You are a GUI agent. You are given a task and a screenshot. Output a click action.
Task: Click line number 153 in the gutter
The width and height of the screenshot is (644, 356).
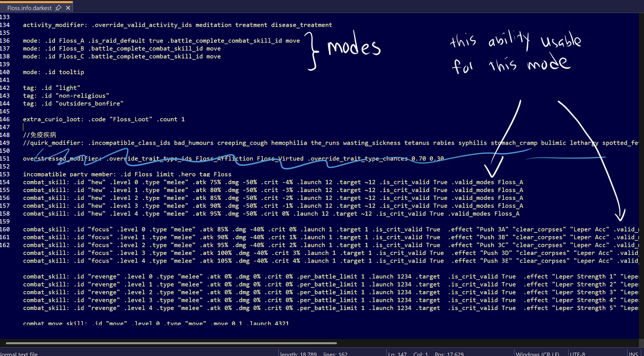point(5,174)
